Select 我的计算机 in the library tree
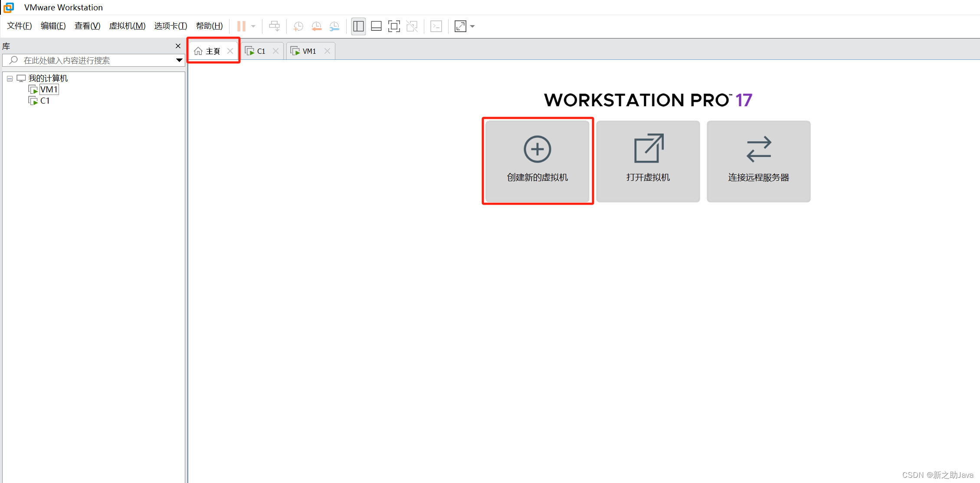Image resolution: width=980 pixels, height=483 pixels. pyautogui.click(x=48, y=78)
